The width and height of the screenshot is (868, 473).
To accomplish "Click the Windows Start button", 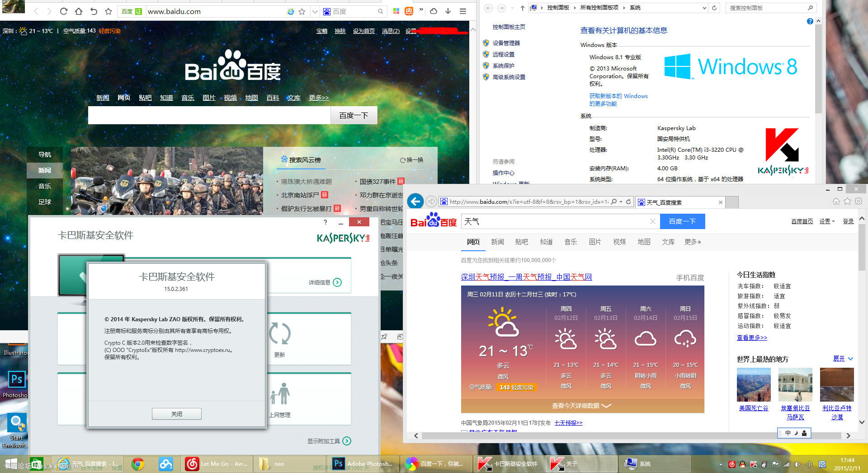I will (x=11, y=464).
